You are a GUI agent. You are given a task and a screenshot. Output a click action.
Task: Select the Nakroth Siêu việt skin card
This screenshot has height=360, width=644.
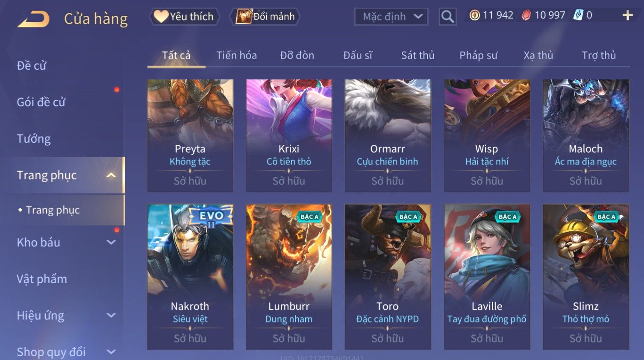[190, 277]
